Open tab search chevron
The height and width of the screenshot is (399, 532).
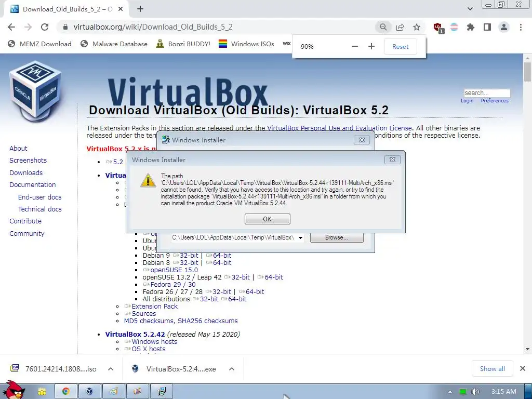coord(470,9)
